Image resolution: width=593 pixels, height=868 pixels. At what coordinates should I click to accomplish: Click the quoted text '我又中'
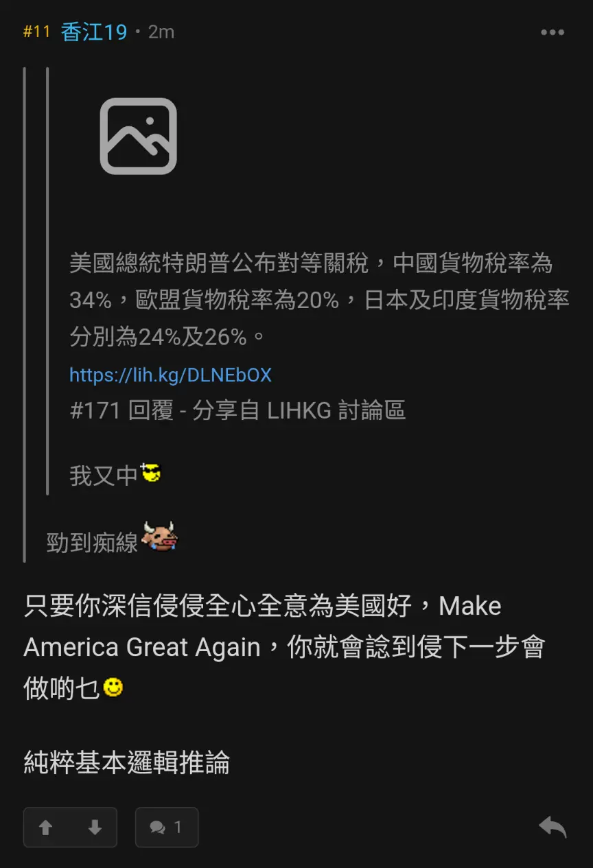tap(104, 476)
